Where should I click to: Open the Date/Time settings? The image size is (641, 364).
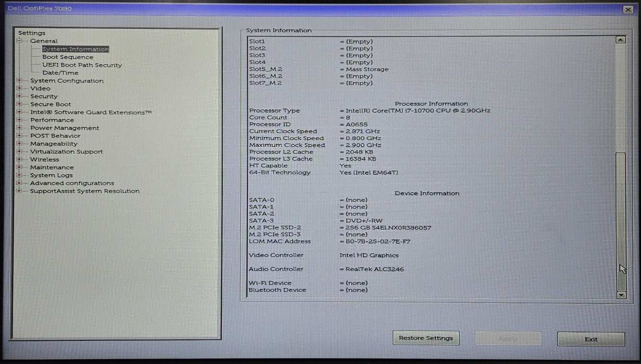[60, 73]
